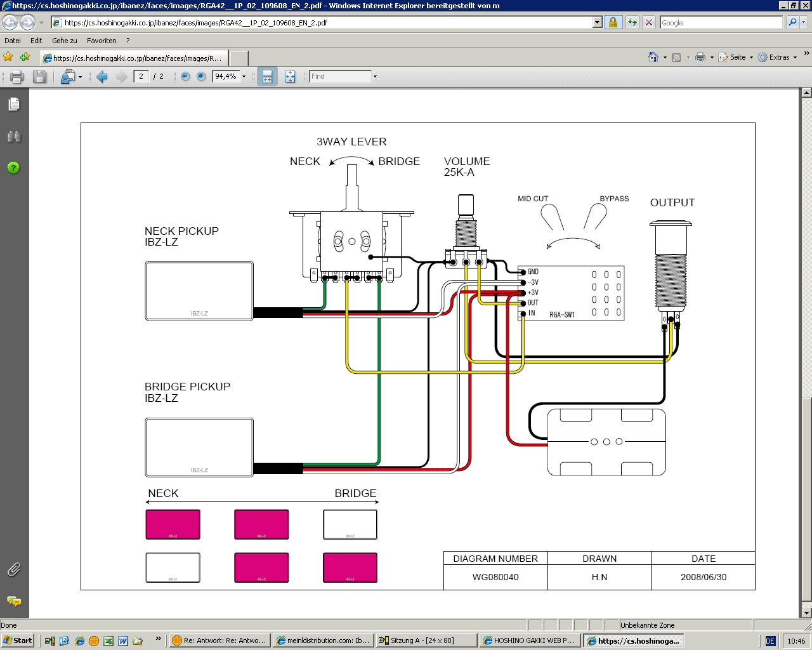Refresh the page with green arrows button

(632, 23)
